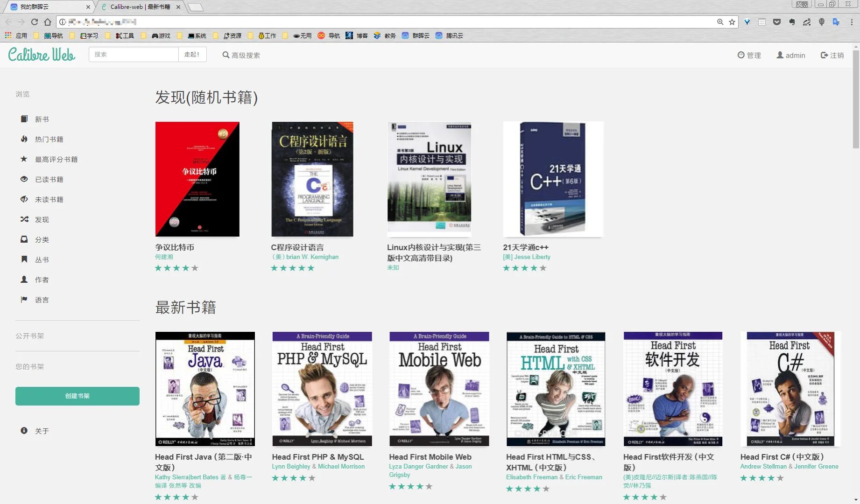The height and width of the screenshot is (504, 860).
Task: Open the 21天学通C++ book cover
Action: coord(553,179)
